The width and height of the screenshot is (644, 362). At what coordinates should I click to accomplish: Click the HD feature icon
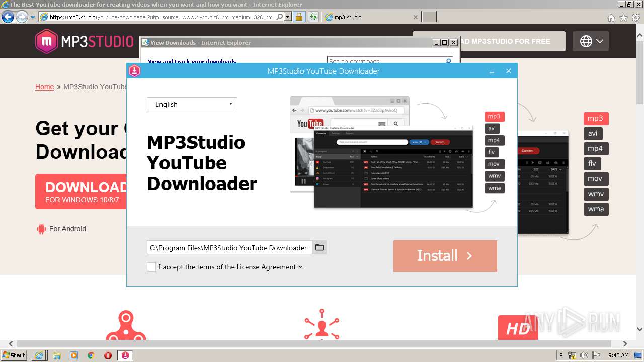pyautogui.click(x=518, y=328)
